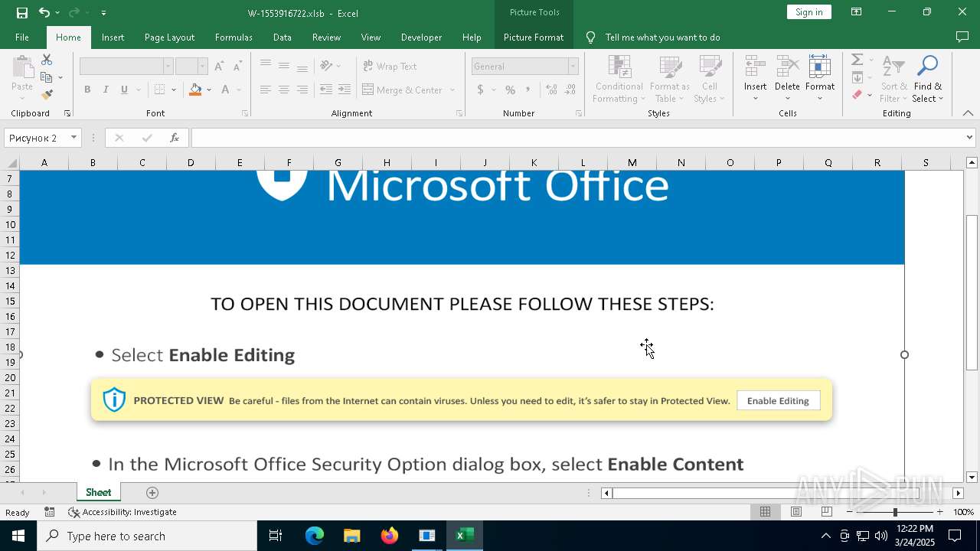Click the Orientation icon
The width and height of the screenshot is (980, 551).
327,66
